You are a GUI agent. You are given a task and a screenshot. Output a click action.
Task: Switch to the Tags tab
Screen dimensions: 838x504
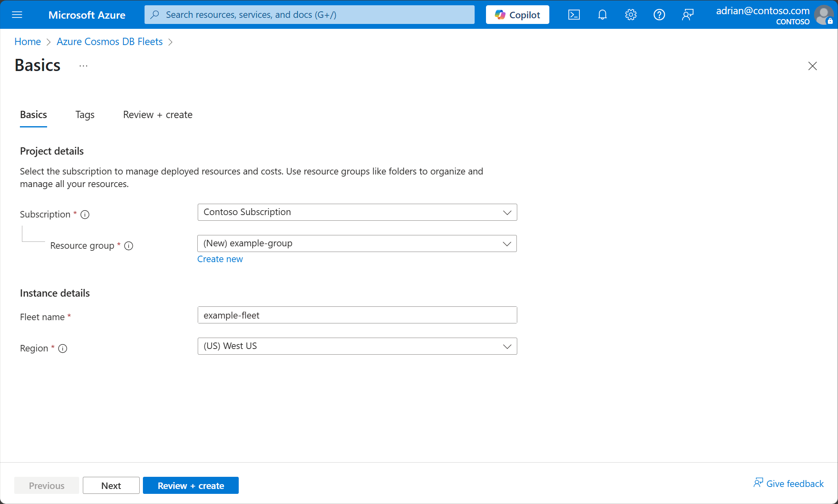coord(84,115)
